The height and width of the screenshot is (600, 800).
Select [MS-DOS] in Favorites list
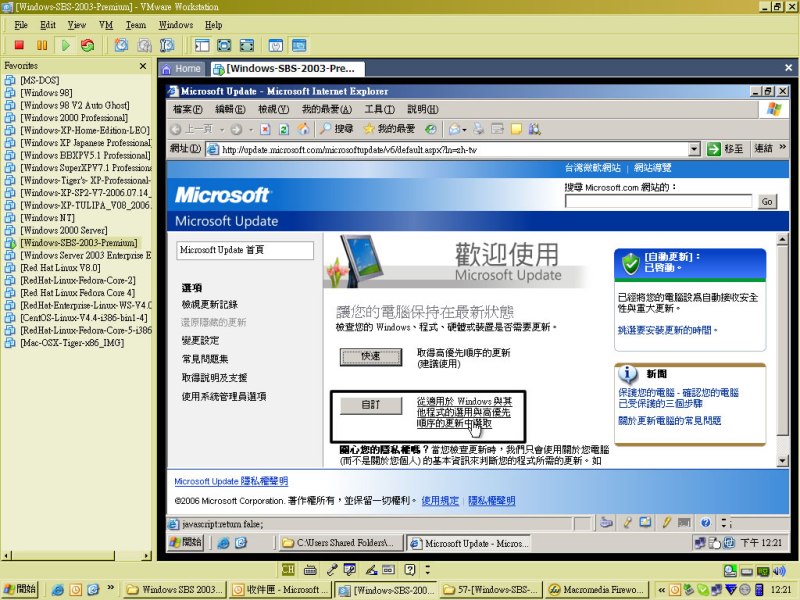tap(39, 80)
